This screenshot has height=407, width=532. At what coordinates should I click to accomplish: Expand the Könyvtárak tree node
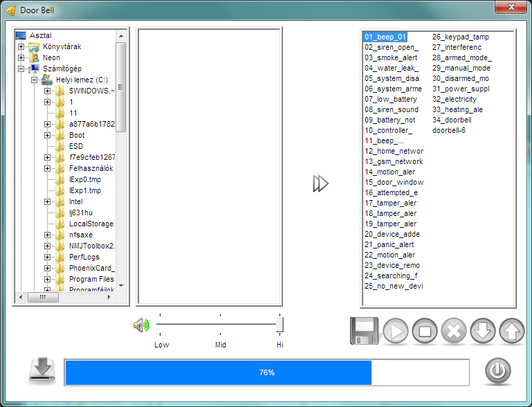[21, 46]
